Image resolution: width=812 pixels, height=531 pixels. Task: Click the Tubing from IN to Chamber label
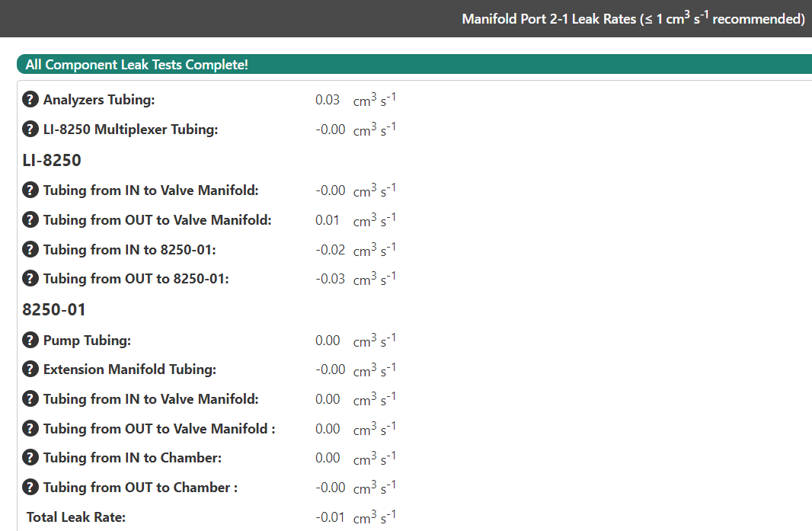133,458
